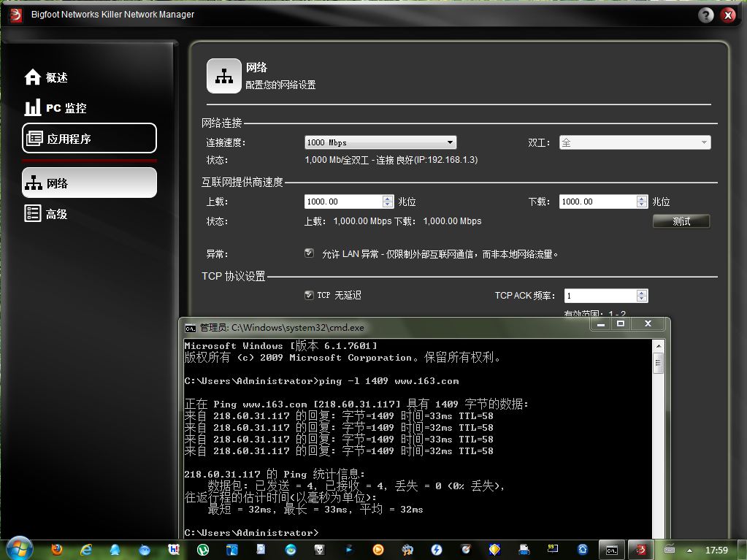Image resolution: width=747 pixels, height=560 pixels.
Task: Open the blue lightning bolt taskbar icon
Action: (437, 550)
